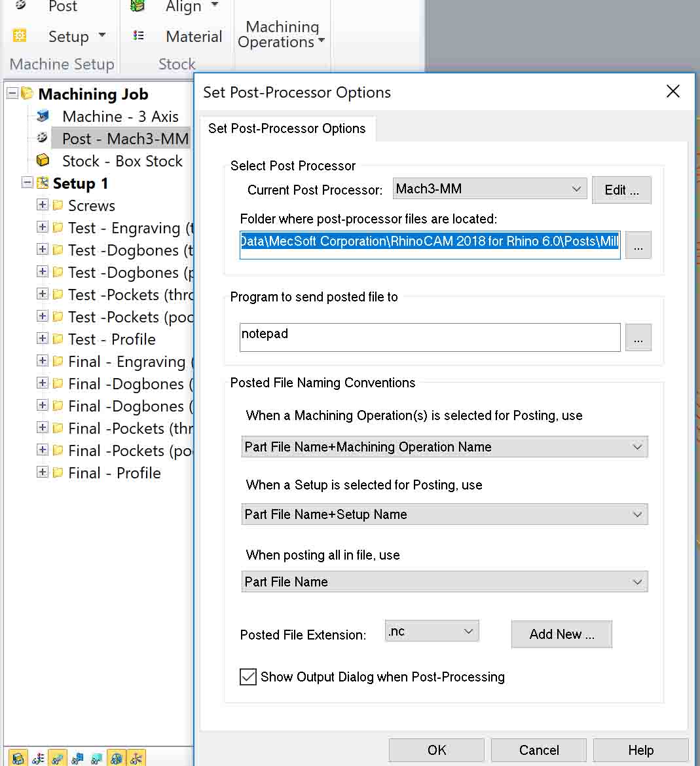This screenshot has height=766, width=700.
Task: Click the Stock - Box Stock cube icon
Action: pos(43,161)
